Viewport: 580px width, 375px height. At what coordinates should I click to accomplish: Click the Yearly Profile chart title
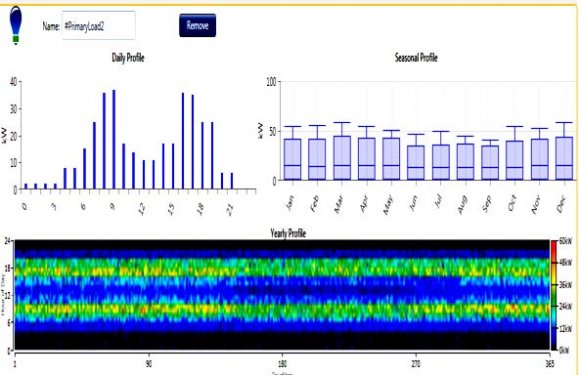coord(288,233)
